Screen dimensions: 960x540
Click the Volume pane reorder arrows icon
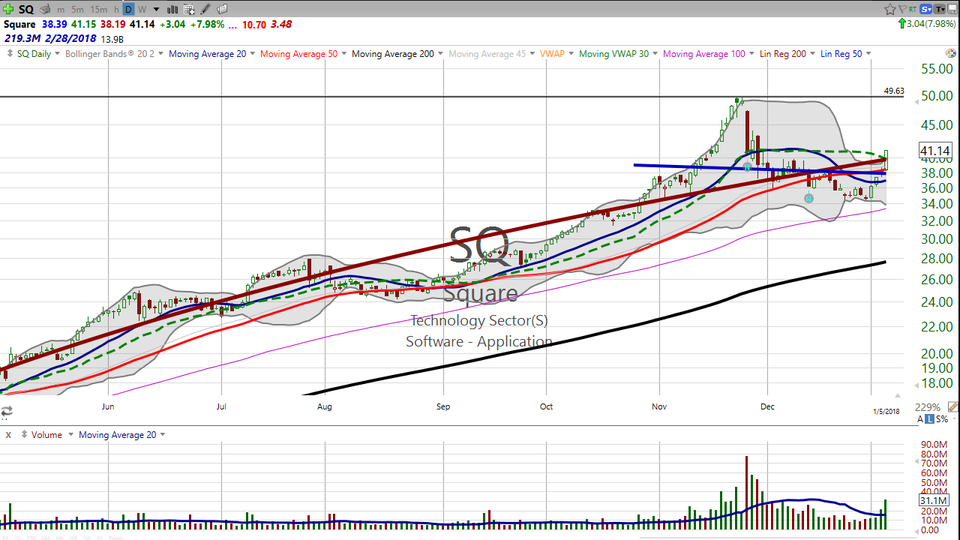click(x=24, y=435)
